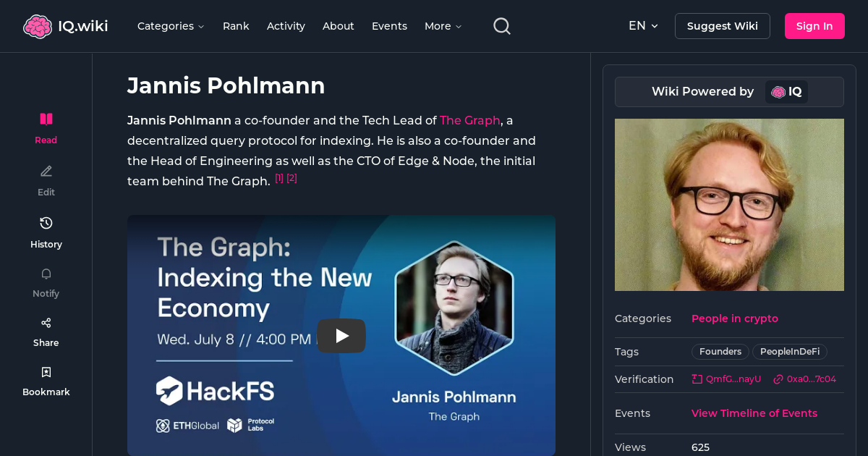Click the Edit pencil icon
The width and height of the screenshot is (868, 456).
coord(46,171)
